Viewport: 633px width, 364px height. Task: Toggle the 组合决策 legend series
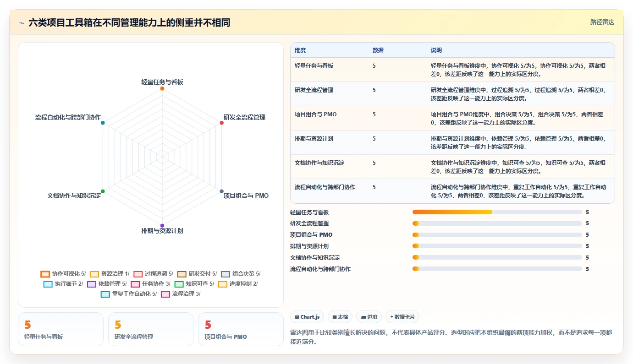click(x=241, y=274)
